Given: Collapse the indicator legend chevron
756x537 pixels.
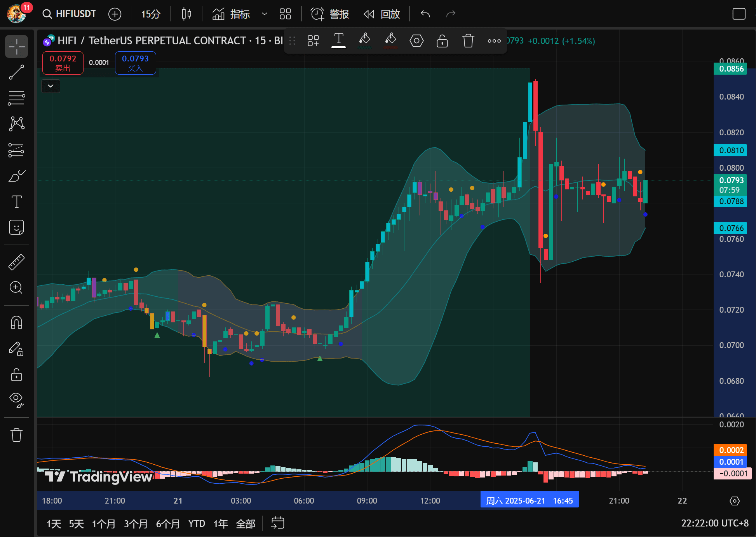Looking at the screenshot, I should click(x=51, y=86).
